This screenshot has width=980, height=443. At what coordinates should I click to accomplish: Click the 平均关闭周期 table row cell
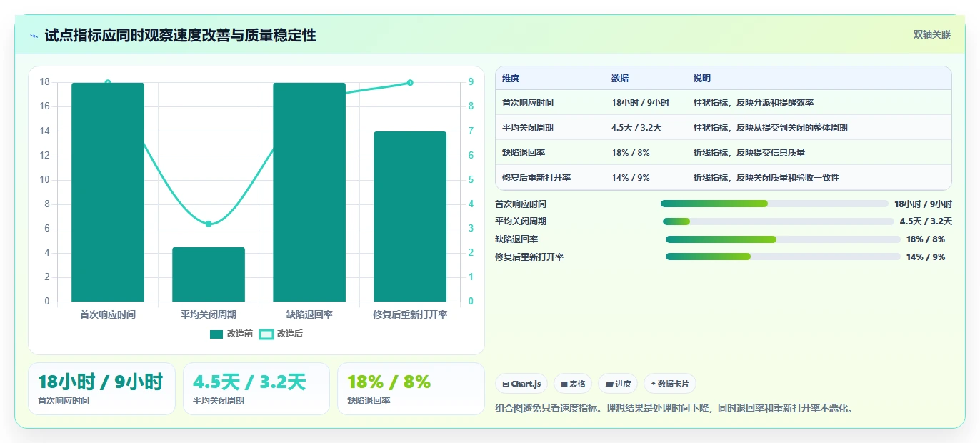(x=528, y=128)
